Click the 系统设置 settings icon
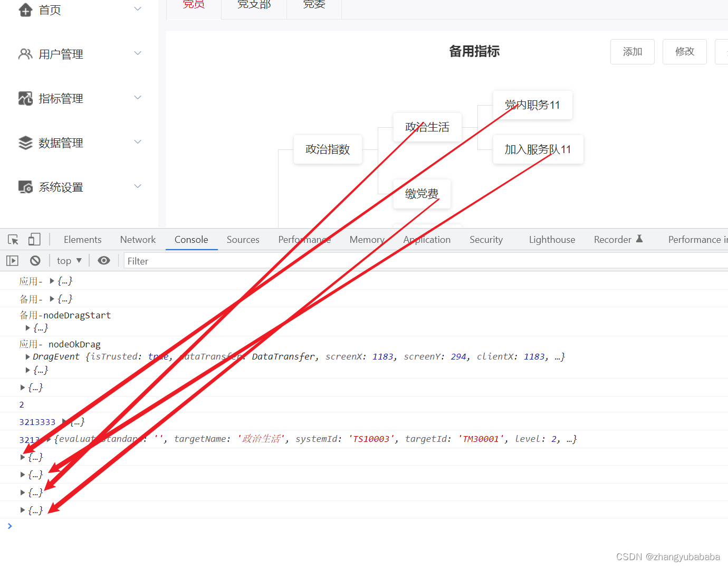The image size is (728, 567). tap(25, 187)
